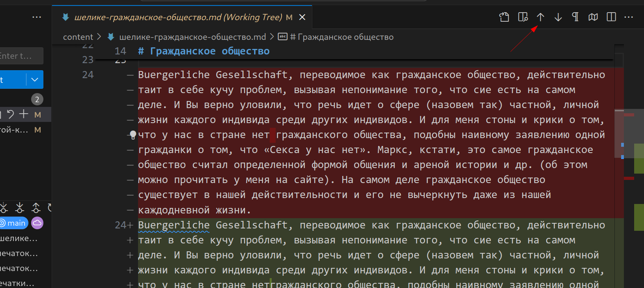Screen dimensions: 644x288
Task: Close the шелике-гражданское-общество.md tab
Action: click(302, 17)
